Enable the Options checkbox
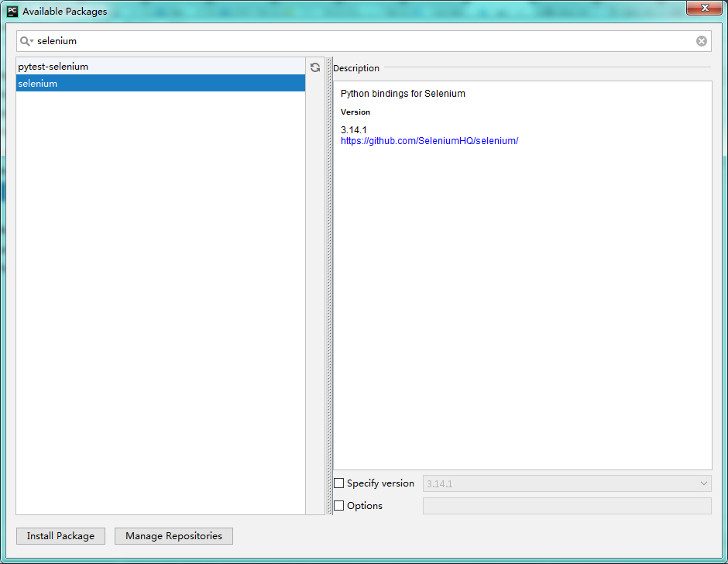 tap(339, 505)
